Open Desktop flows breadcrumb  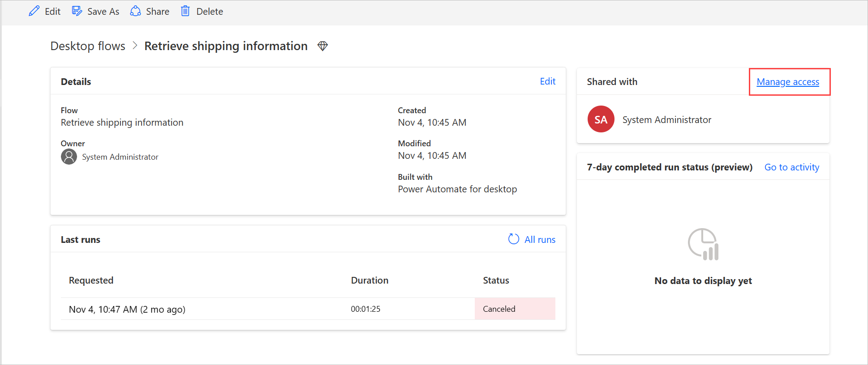[88, 46]
